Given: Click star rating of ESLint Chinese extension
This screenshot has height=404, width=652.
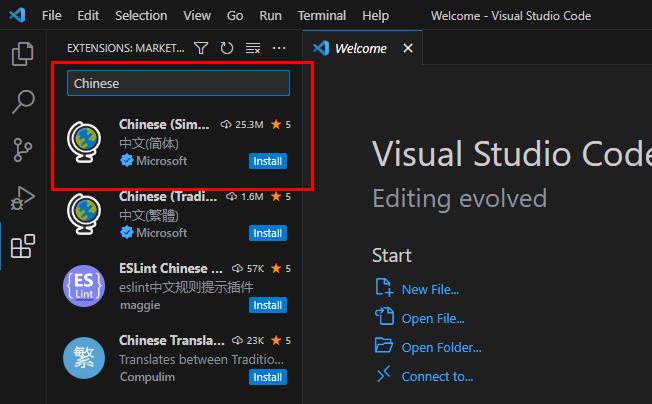Looking at the screenshot, I should [281, 269].
